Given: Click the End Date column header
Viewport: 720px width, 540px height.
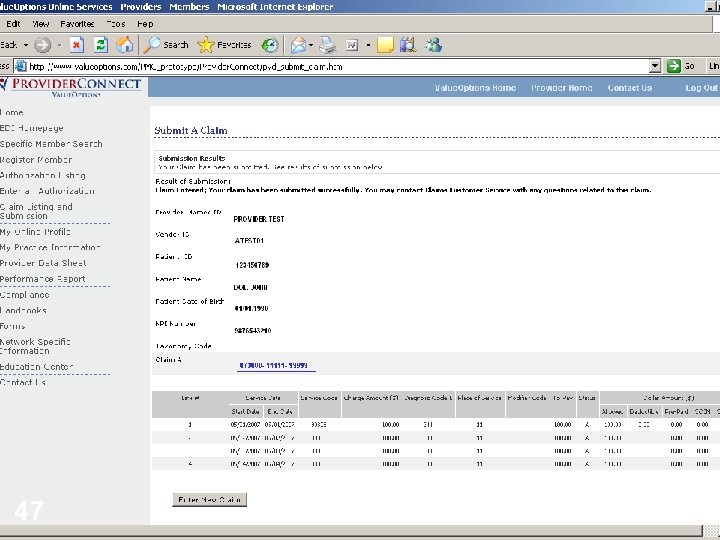Looking at the screenshot, I should pos(280,411).
